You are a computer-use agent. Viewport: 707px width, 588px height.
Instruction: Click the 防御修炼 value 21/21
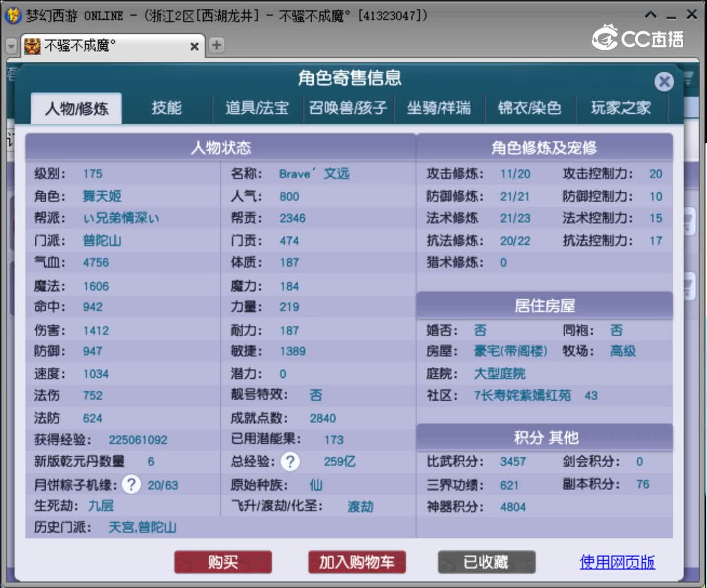click(x=515, y=196)
